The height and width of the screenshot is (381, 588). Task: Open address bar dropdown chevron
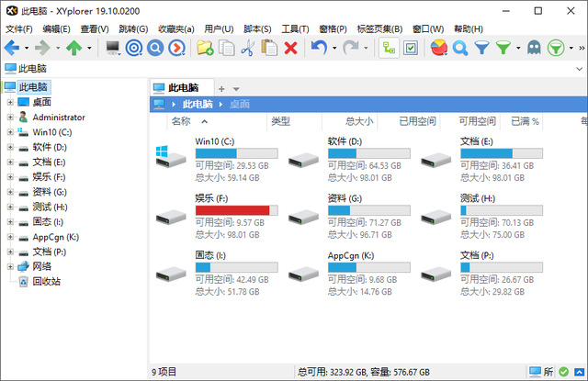tap(580, 69)
